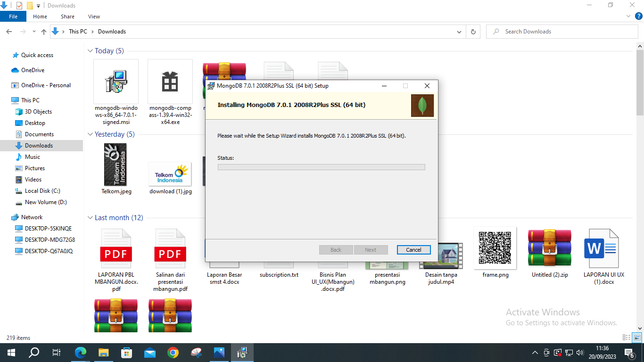Select This PC in the sidebar
The height and width of the screenshot is (362, 644).
[x=30, y=100]
